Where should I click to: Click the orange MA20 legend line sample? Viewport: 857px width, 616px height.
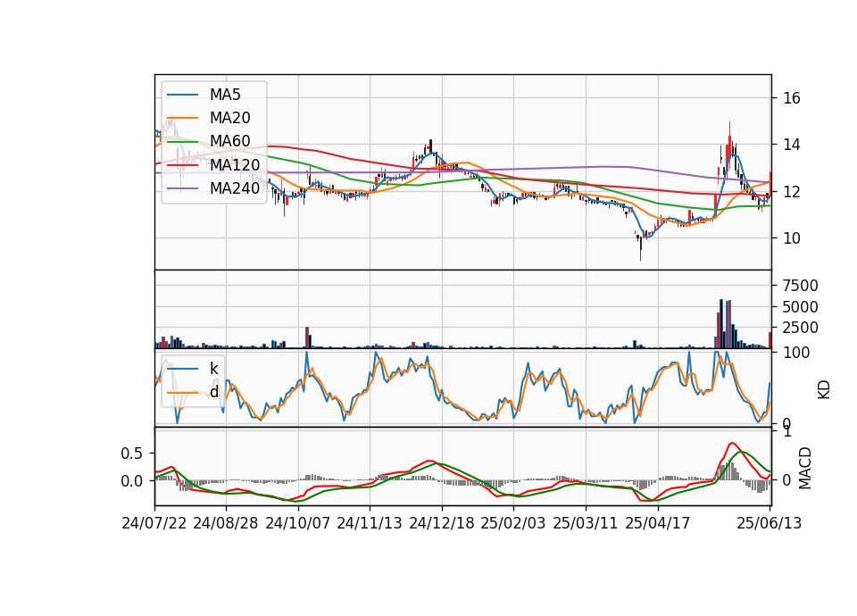[x=182, y=118]
